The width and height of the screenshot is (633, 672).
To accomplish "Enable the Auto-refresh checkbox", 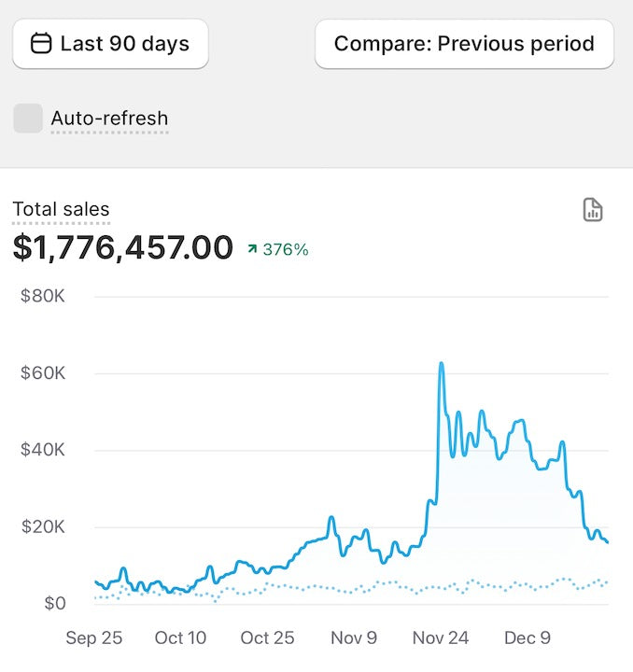I will 28,118.
